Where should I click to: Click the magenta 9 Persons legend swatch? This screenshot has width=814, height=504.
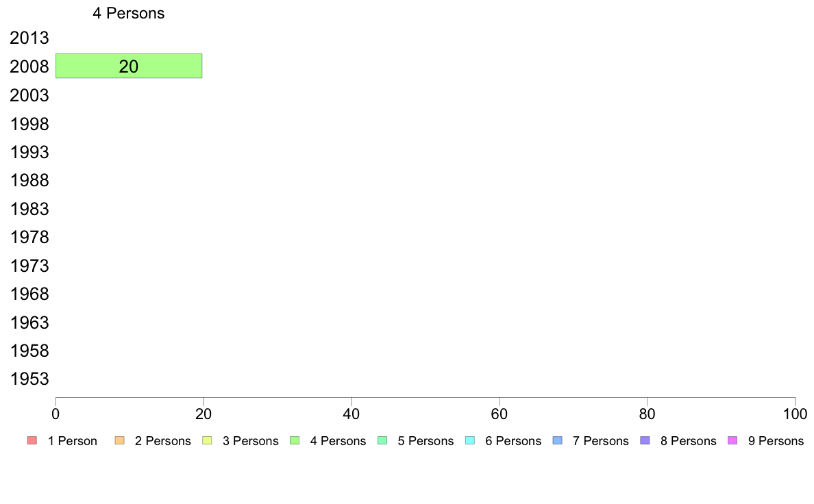(x=732, y=440)
